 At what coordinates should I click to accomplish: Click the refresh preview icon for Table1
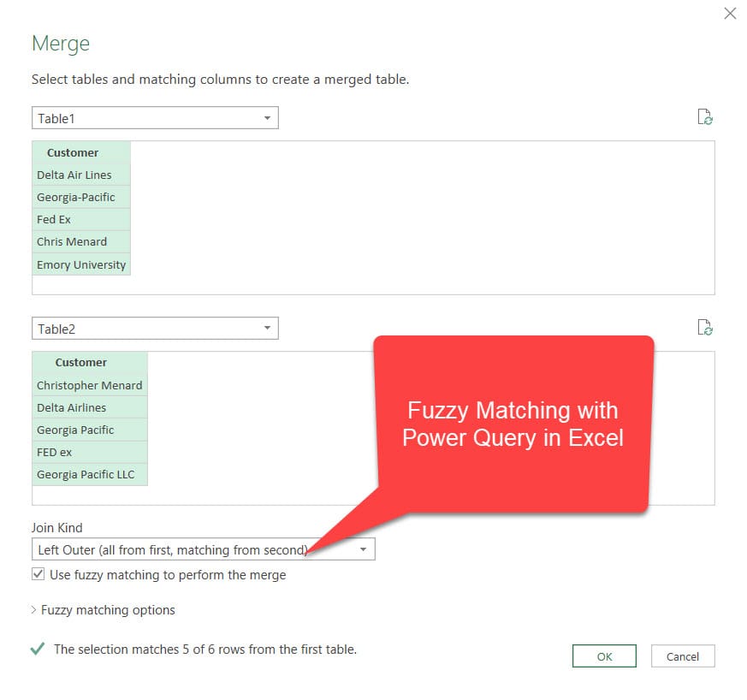pos(705,117)
